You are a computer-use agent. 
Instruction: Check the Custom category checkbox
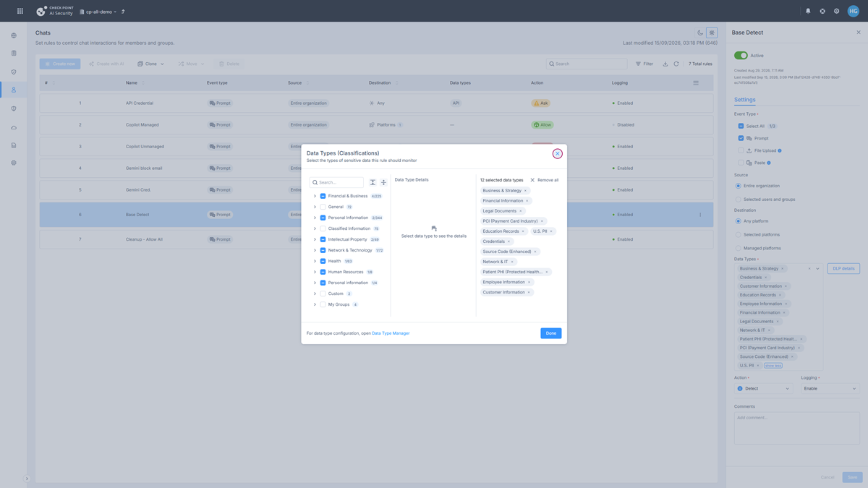pos(323,294)
